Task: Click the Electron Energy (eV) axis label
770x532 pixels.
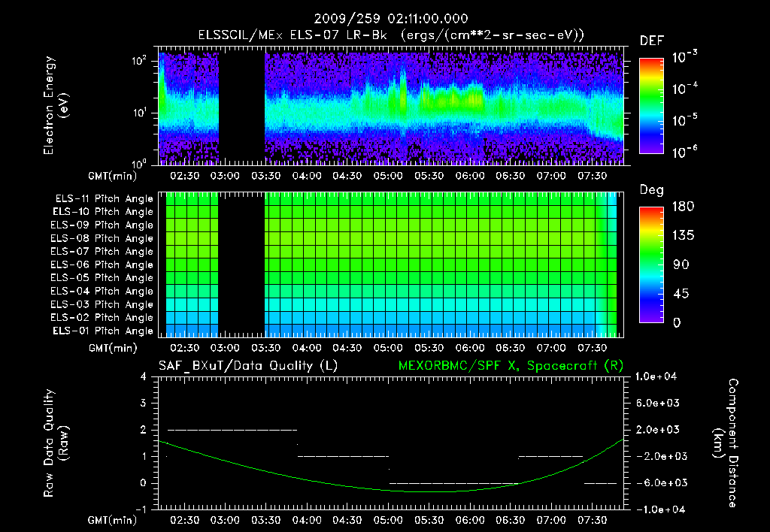Action: pos(56,105)
